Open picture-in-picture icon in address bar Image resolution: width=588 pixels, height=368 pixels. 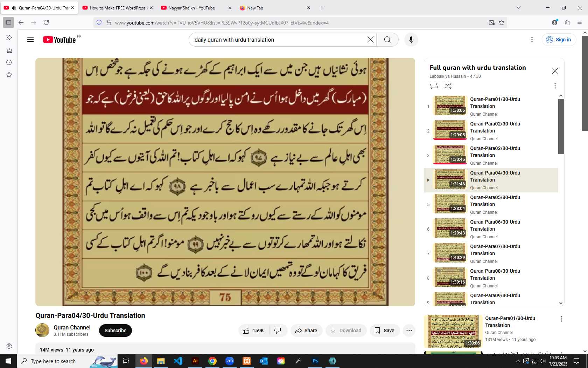(492, 22)
